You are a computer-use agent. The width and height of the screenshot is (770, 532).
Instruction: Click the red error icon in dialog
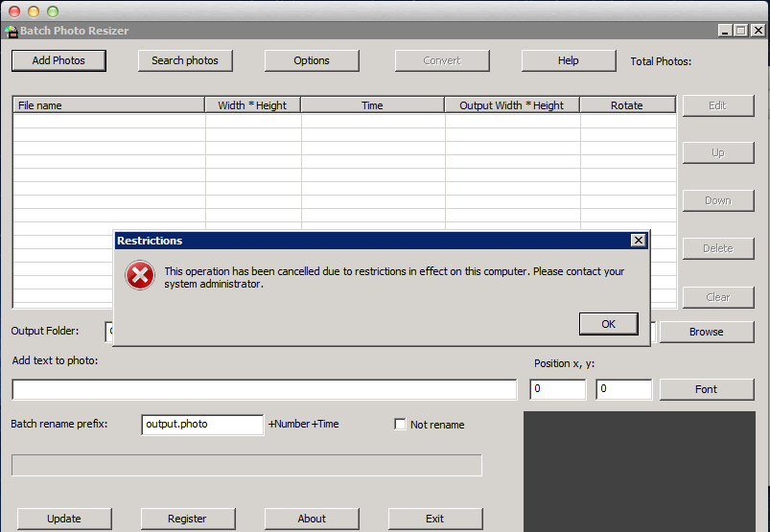pyautogui.click(x=140, y=276)
